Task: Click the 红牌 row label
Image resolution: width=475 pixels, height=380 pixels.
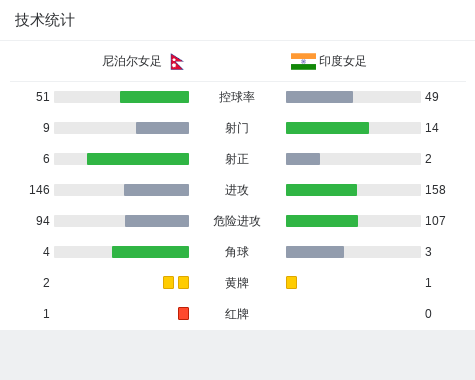Action: [237, 314]
